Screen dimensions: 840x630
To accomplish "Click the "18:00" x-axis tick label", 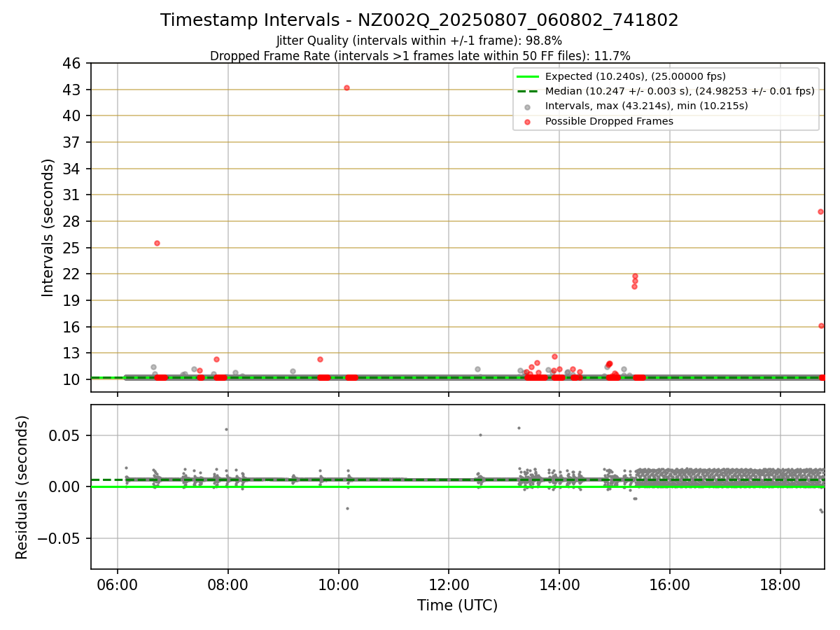I will pyautogui.click(x=780, y=585).
